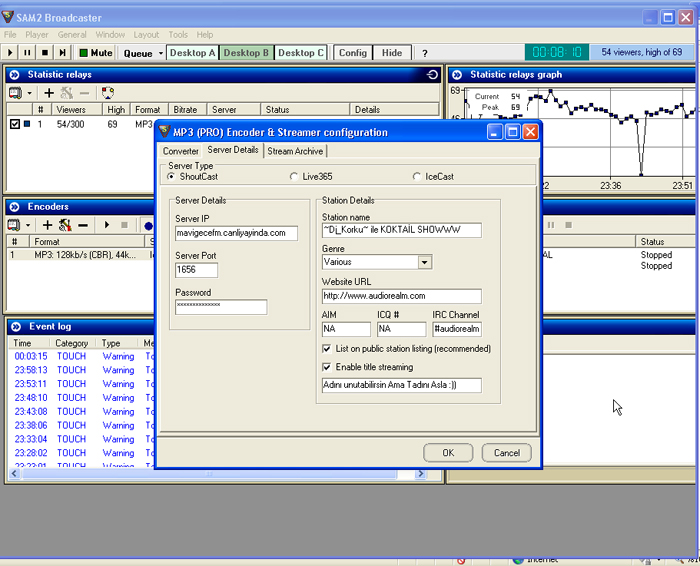Open the General menu
Screen dimensions: 700x566
[72, 34]
